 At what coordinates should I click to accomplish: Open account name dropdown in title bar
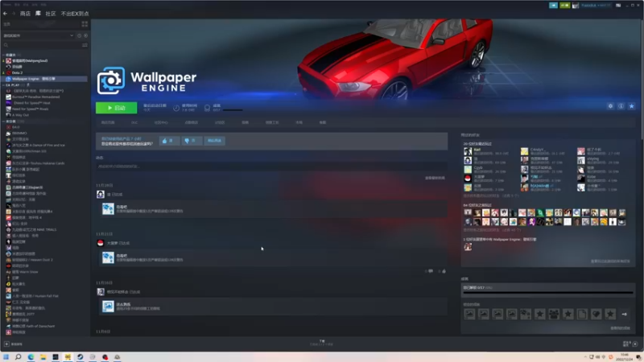[596, 6]
